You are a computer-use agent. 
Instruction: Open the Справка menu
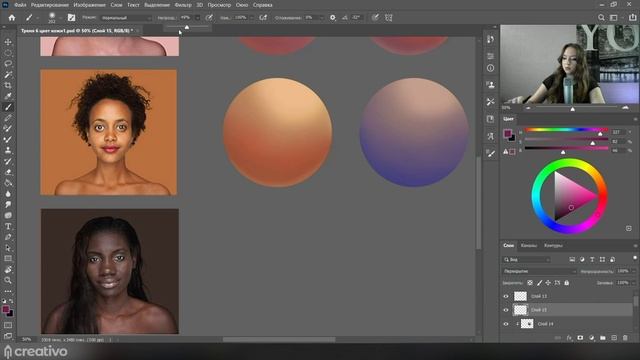pyautogui.click(x=262, y=5)
